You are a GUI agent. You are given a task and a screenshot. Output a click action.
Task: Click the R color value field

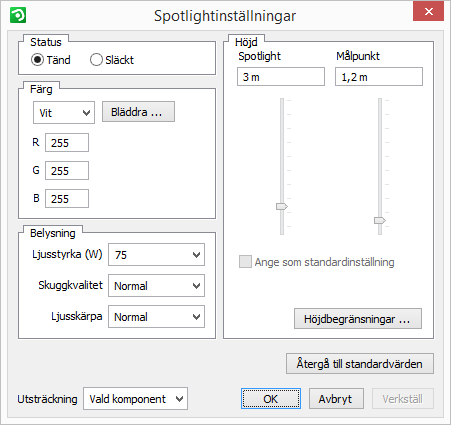coord(67,143)
